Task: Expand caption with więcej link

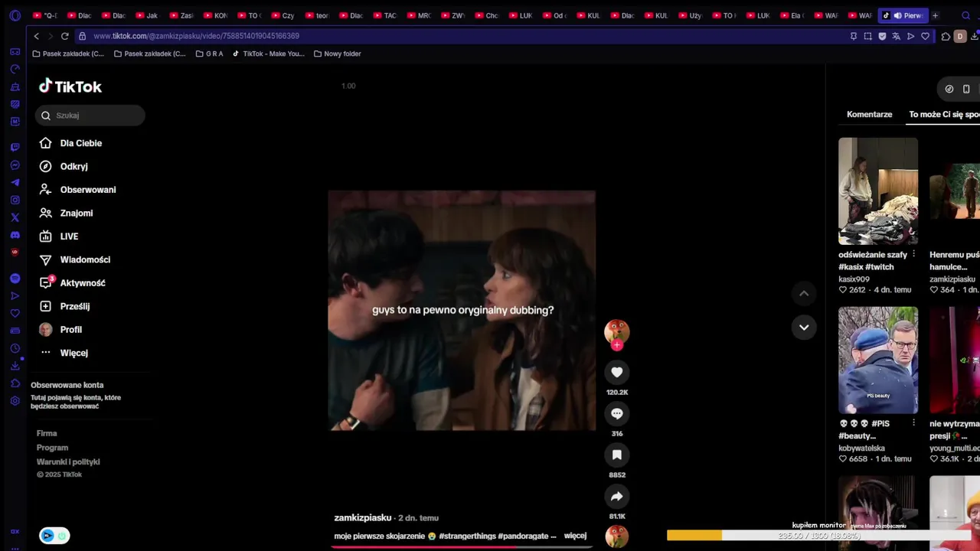Action: [x=575, y=536]
